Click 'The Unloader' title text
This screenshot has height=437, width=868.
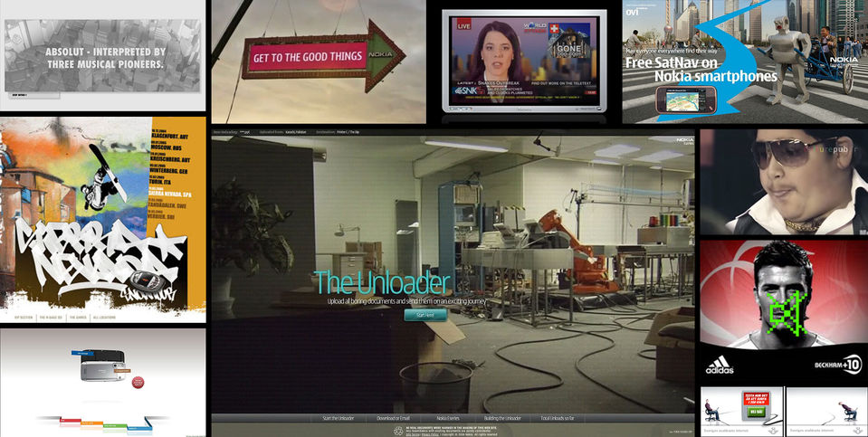381,283
